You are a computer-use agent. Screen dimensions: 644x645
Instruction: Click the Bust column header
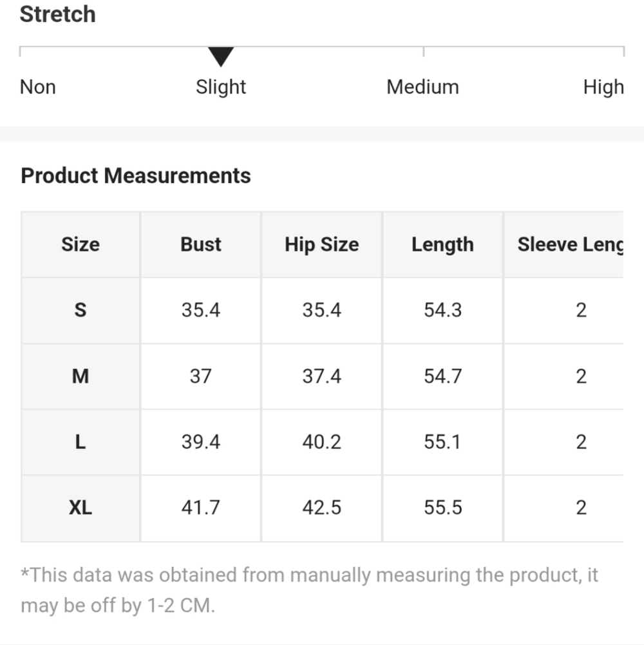201,245
